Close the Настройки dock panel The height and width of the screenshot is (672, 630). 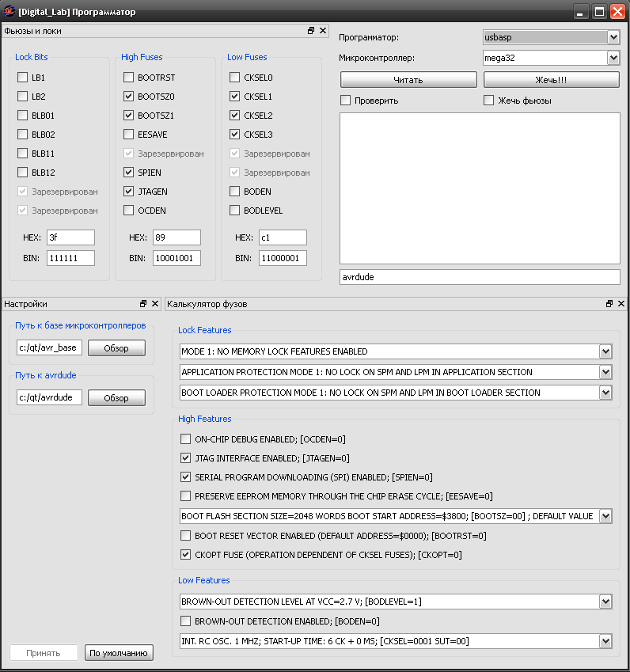point(155,304)
